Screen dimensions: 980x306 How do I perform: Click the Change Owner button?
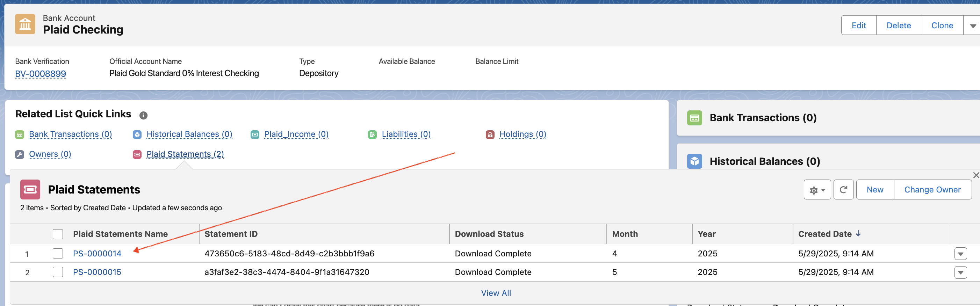click(932, 190)
